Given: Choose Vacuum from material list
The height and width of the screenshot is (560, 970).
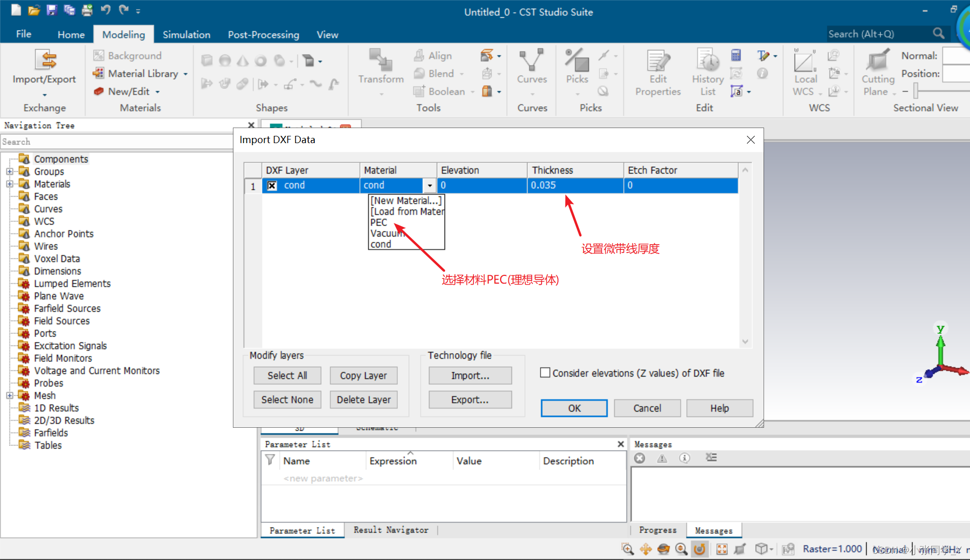Looking at the screenshot, I should [387, 233].
